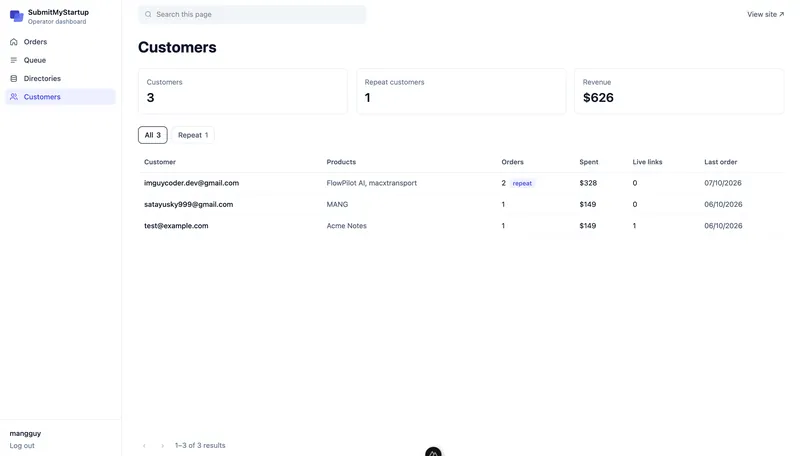Click the Queue list icon
Viewport: 800px width, 456px height.
pos(14,60)
